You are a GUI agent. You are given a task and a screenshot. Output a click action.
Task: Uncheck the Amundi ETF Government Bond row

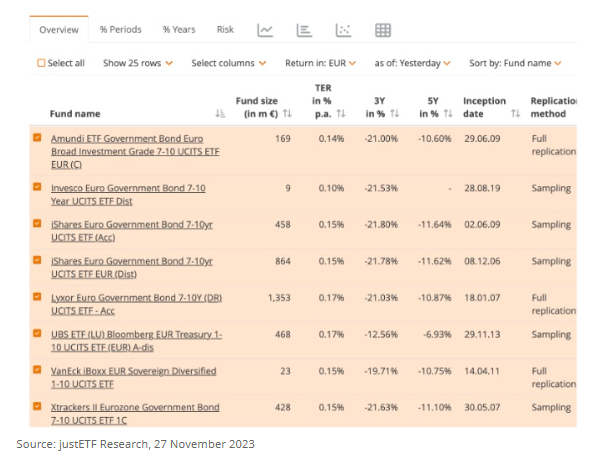tap(37, 137)
